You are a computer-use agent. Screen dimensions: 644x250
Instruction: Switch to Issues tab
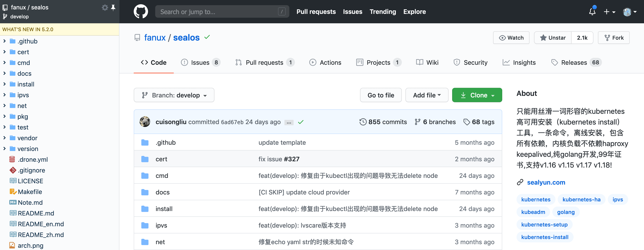[201, 62]
